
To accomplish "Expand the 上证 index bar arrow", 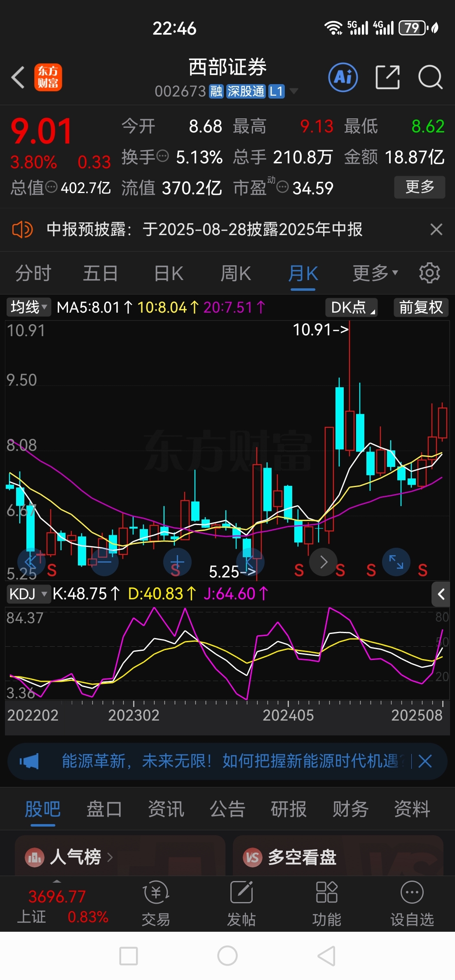I will (57, 881).
